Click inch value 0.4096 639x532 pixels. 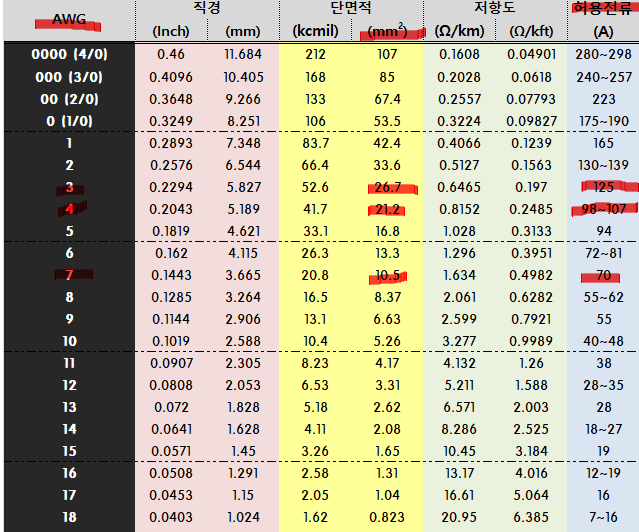click(x=171, y=77)
